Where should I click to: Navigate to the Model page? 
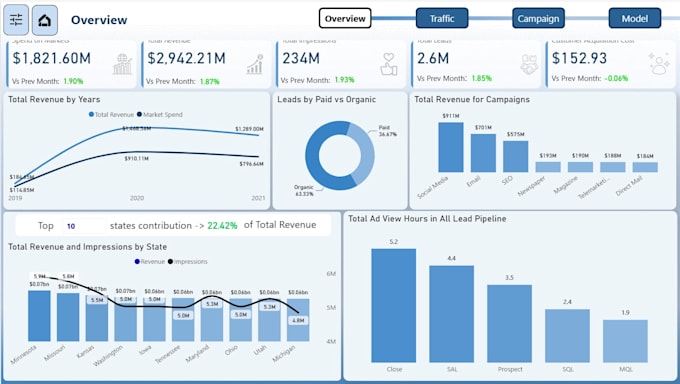point(635,18)
